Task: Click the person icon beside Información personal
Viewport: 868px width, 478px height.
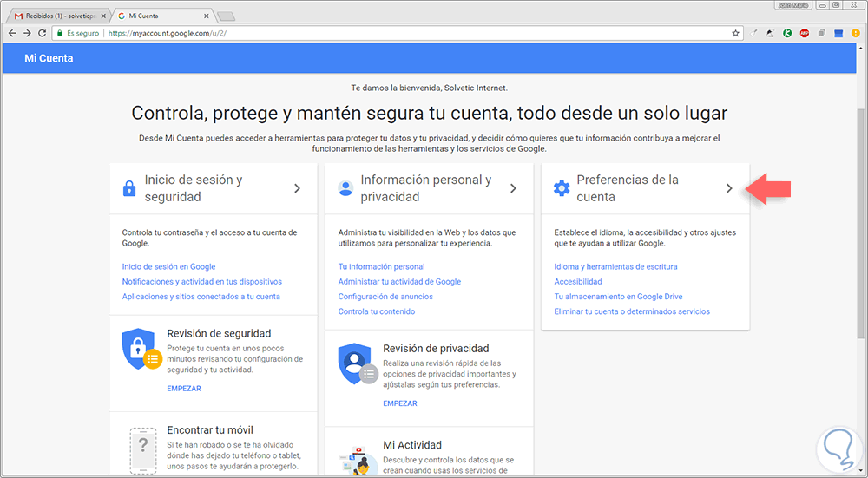Action: coord(345,188)
